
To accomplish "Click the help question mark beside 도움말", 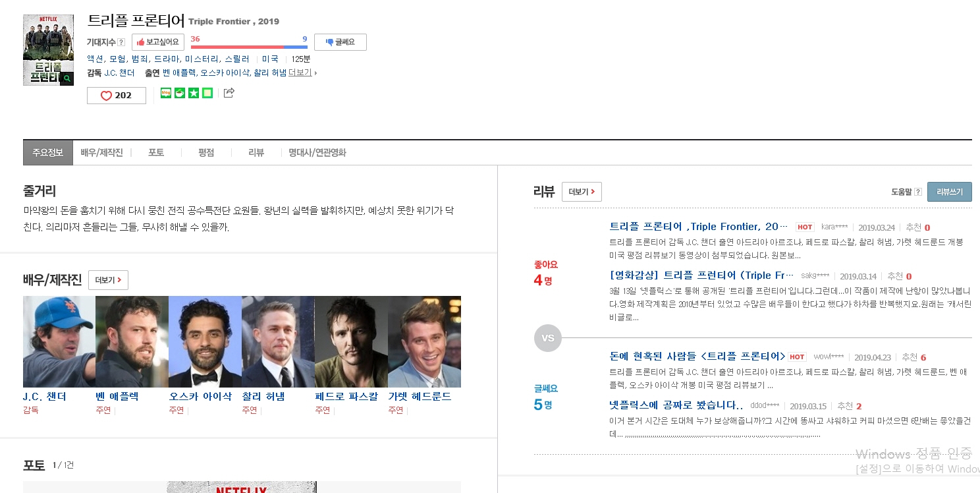I will pos(917,192).
